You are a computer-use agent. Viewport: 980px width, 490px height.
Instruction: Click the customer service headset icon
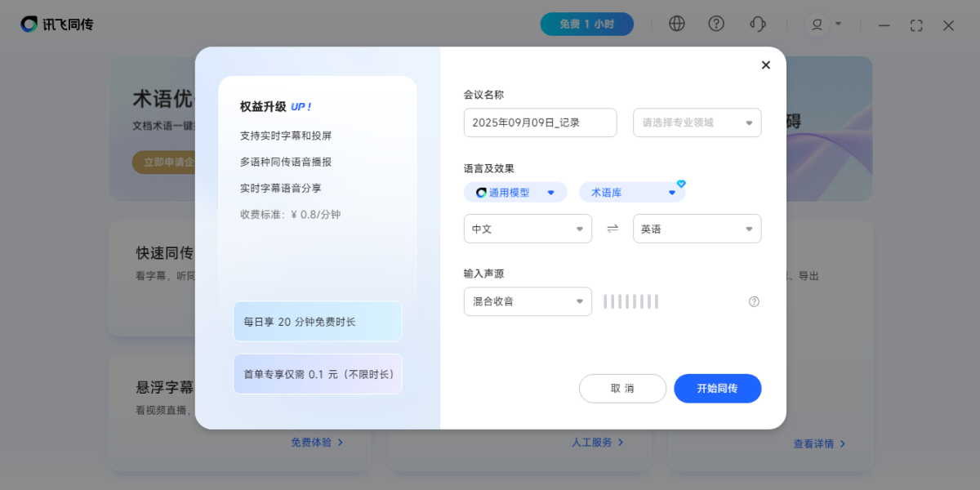coord(757,24)
